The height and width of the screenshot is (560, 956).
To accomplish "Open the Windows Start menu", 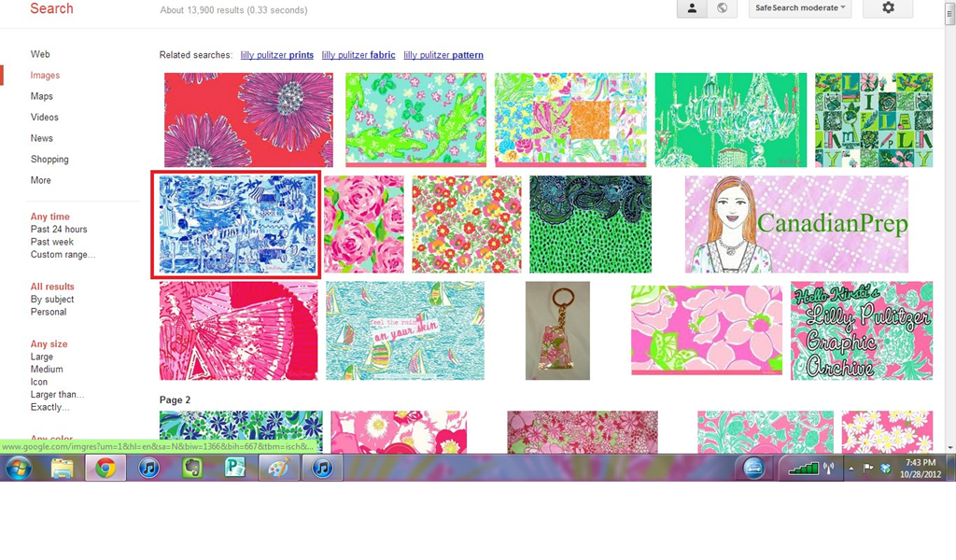I will pyautogui.click(x=19, y=468).
